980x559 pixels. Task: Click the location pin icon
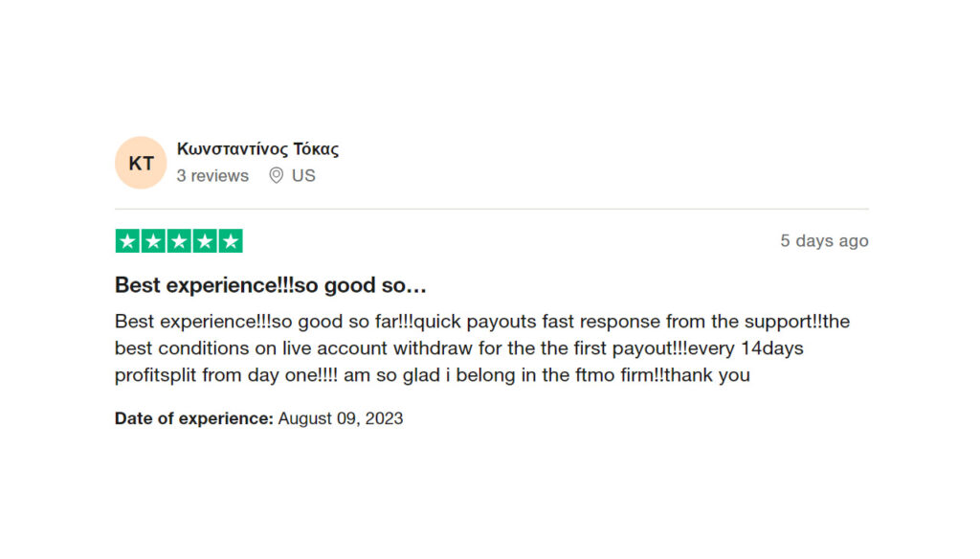coord(276,175)
